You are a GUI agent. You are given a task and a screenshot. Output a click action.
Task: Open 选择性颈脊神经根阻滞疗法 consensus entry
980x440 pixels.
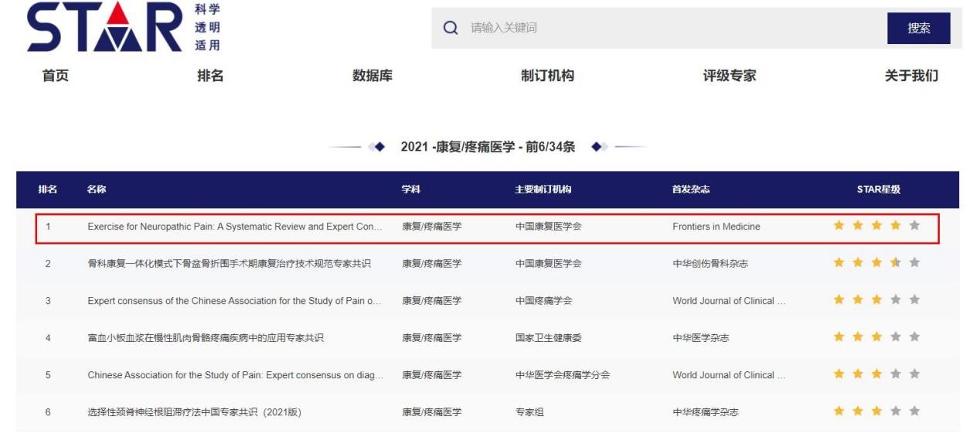coord(194,412)
